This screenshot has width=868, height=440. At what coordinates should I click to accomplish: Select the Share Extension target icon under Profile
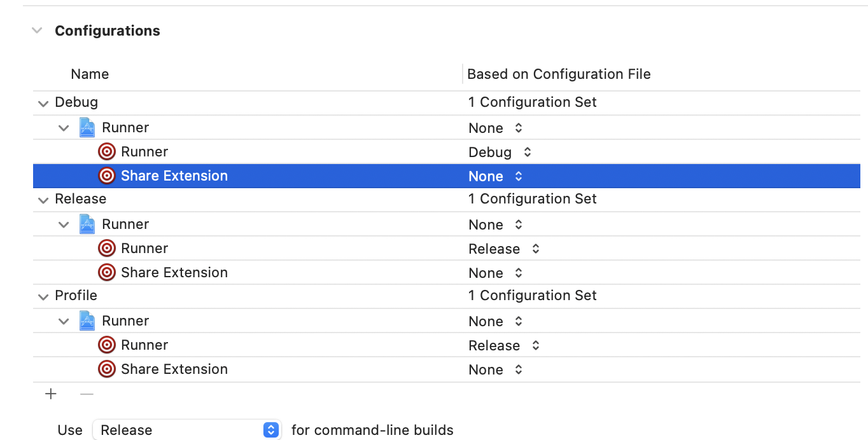(106, 369)
